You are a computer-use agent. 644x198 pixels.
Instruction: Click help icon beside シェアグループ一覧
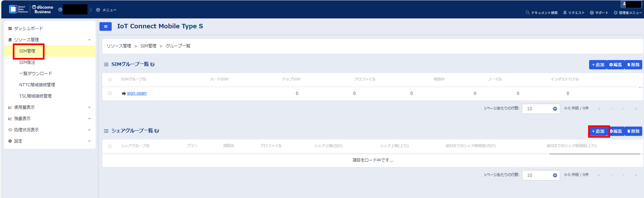[x=157, y=131]
